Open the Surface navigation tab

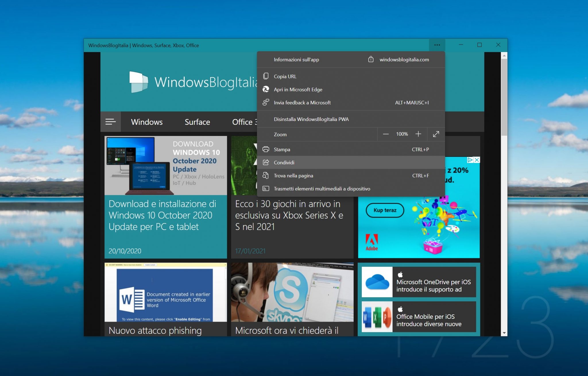coord(197,122)
